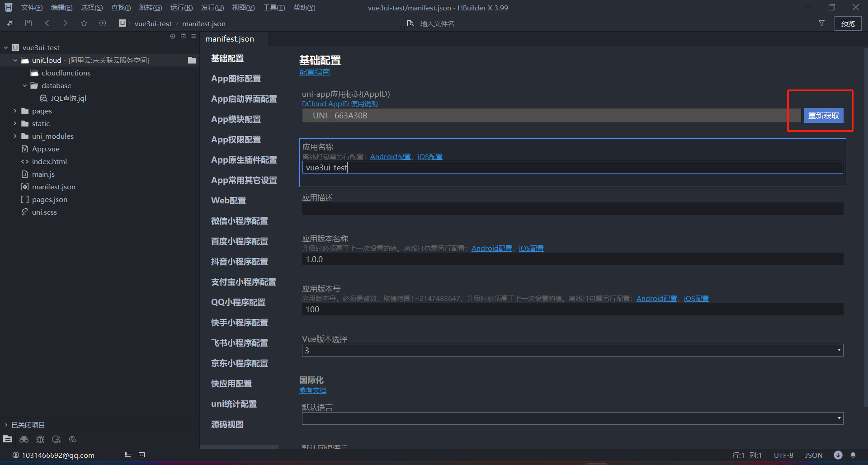Click the 预览 button
Image resolution: width=868 pixels, height=465 pixels.
pyautogui.click(x=848, y=23)
